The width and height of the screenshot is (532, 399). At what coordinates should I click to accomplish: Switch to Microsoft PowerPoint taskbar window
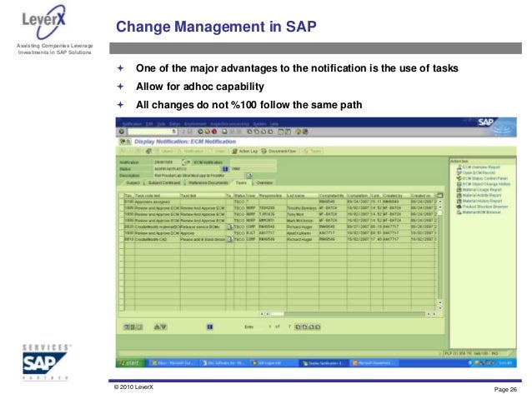point(374,363)
